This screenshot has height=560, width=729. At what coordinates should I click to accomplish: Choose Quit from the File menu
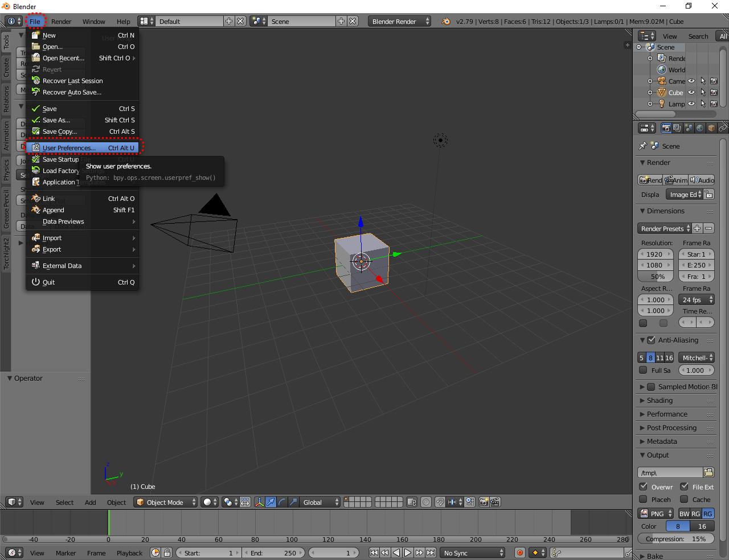(x=83, y=282)
